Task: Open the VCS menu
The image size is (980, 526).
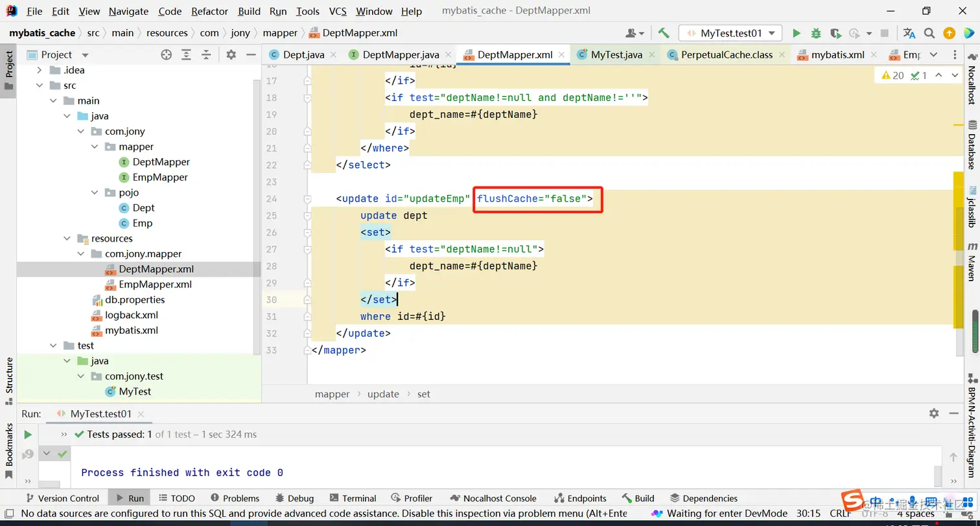Action: [x=338, y=11]
